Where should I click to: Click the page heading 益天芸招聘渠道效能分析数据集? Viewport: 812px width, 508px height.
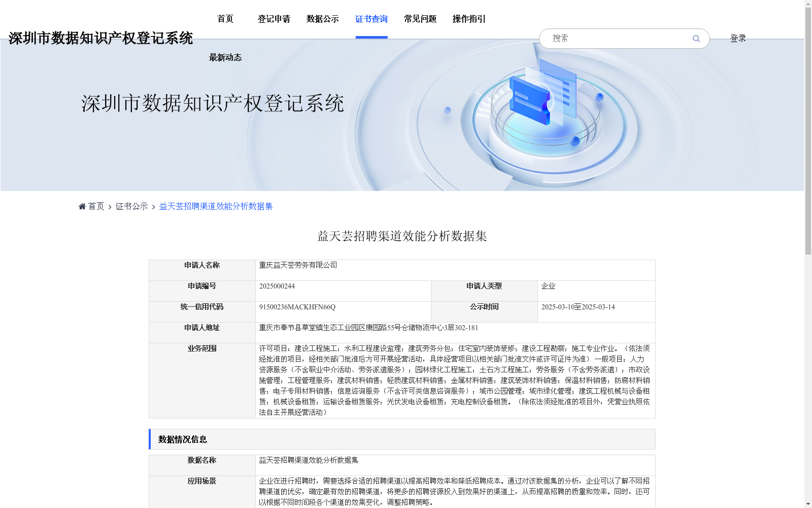402,236
